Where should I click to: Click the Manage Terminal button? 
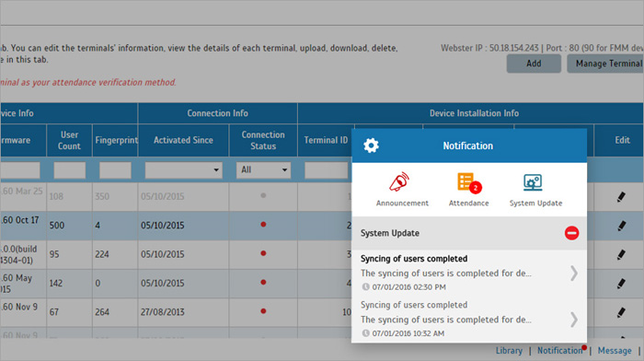605,64
